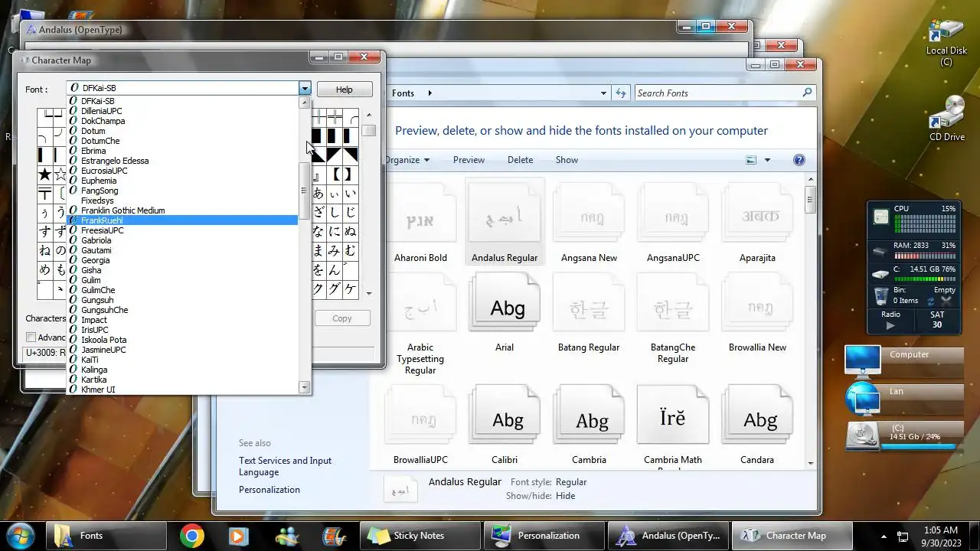The width and height of the screenshot is (980, 551).
Task: Click the C: drive gadget icon
Action: 864,436
